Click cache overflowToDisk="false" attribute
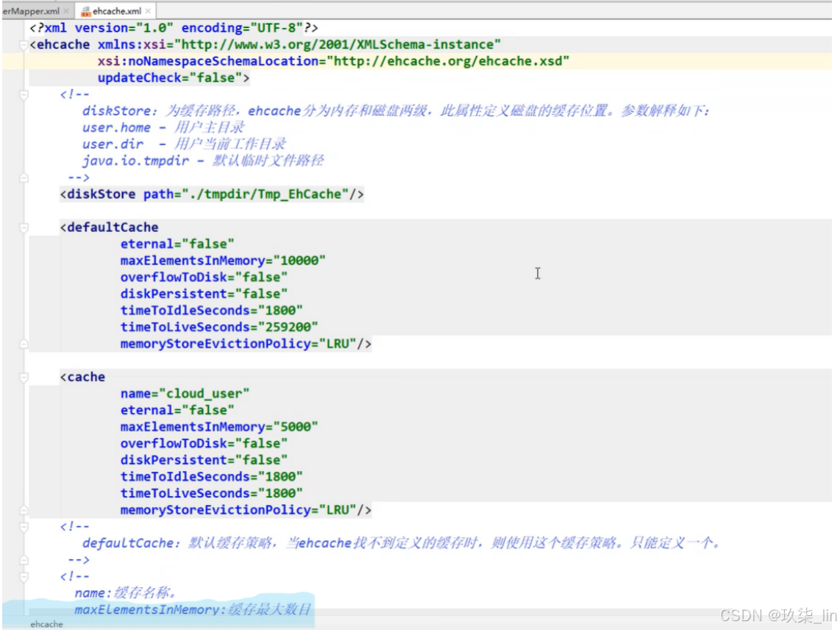The image size is (840, 630). [x=204, y=443]
